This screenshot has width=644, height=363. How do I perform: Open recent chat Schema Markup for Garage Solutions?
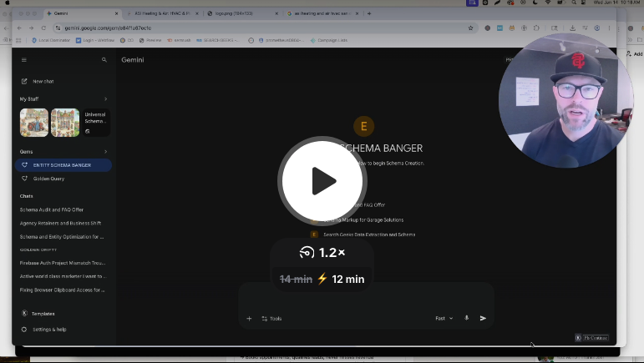point(357,219)
